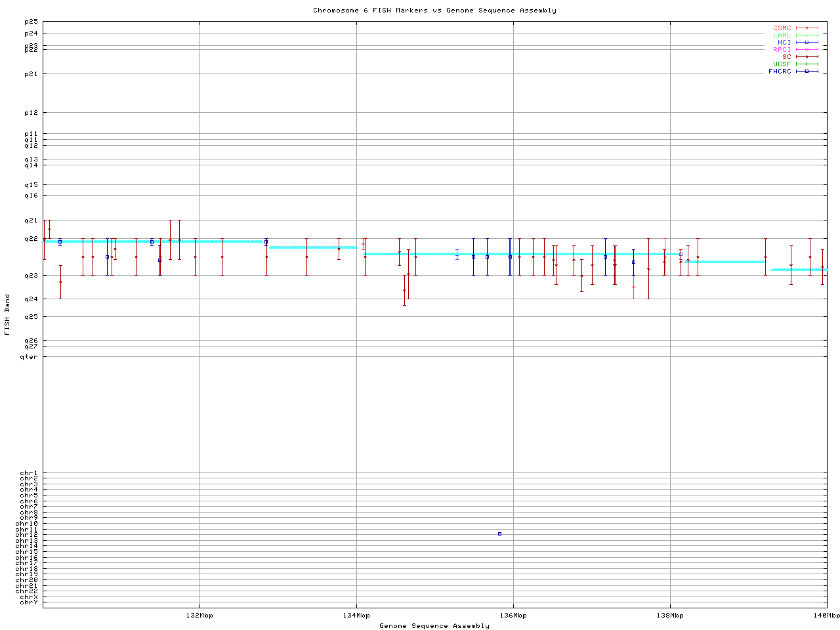840x630 pixels.
Task: Select the 134Mbp x-axis tick label
Action: pyautogui.click(x=356, y=616)
